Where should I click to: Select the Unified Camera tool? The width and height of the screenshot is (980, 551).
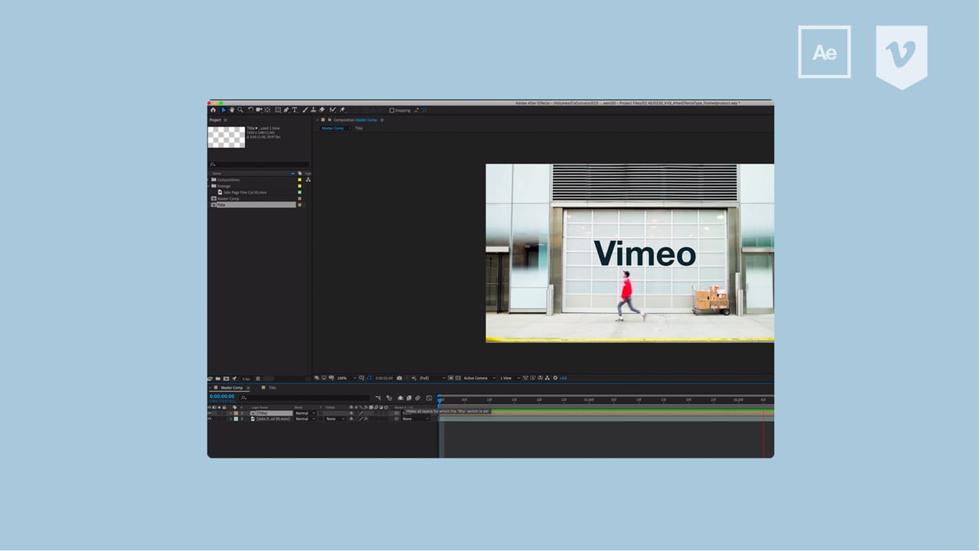[259, 110]
